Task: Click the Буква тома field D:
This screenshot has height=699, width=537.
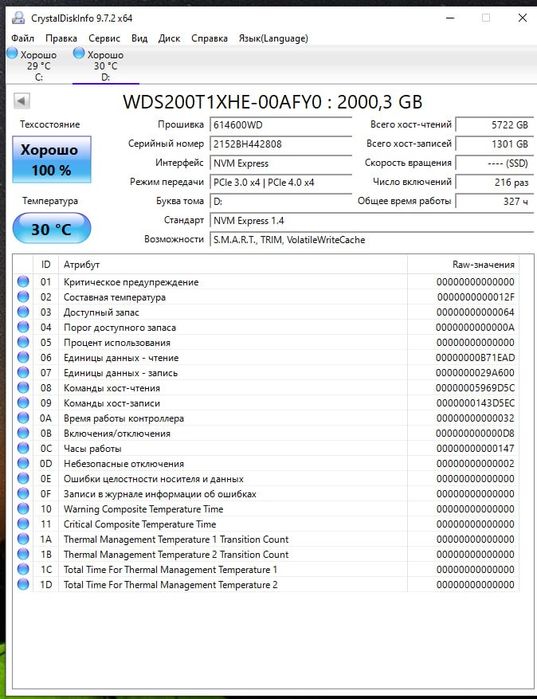Action: point(281,201)
